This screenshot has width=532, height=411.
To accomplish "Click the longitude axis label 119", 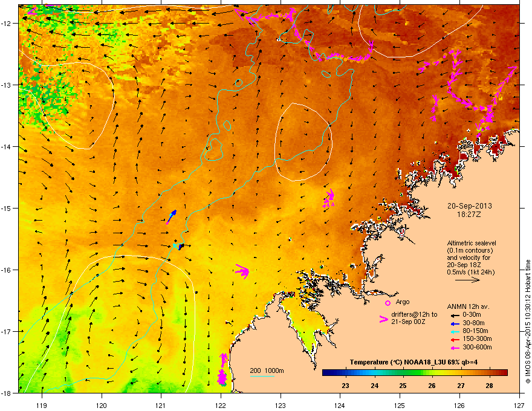I will pos(42,405).
